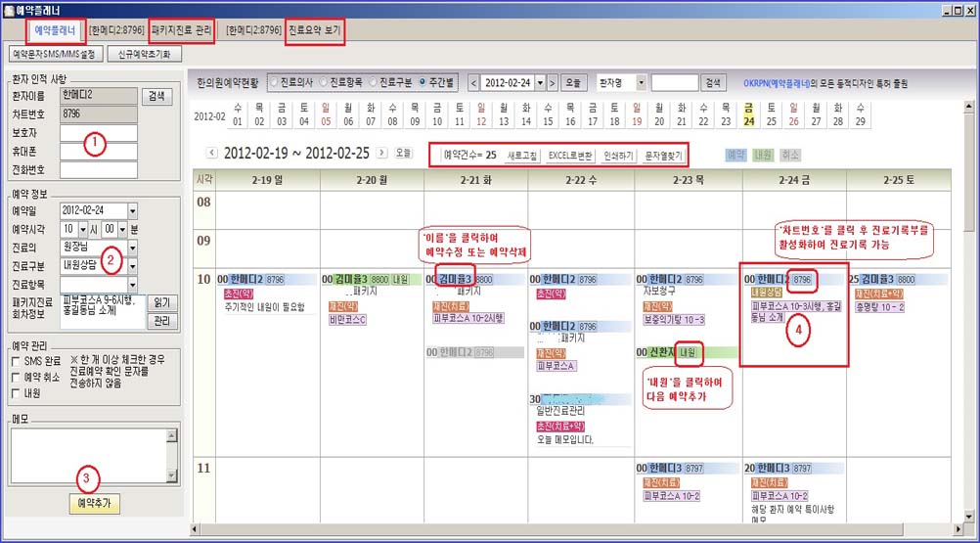Click the 읽기 button for package info

[162, 302]
